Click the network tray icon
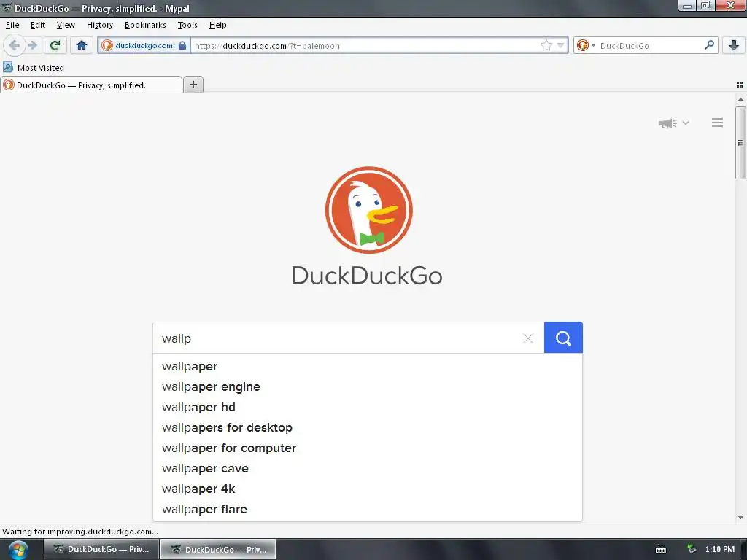Screen dimensions: 747x560 click(692, 549)
